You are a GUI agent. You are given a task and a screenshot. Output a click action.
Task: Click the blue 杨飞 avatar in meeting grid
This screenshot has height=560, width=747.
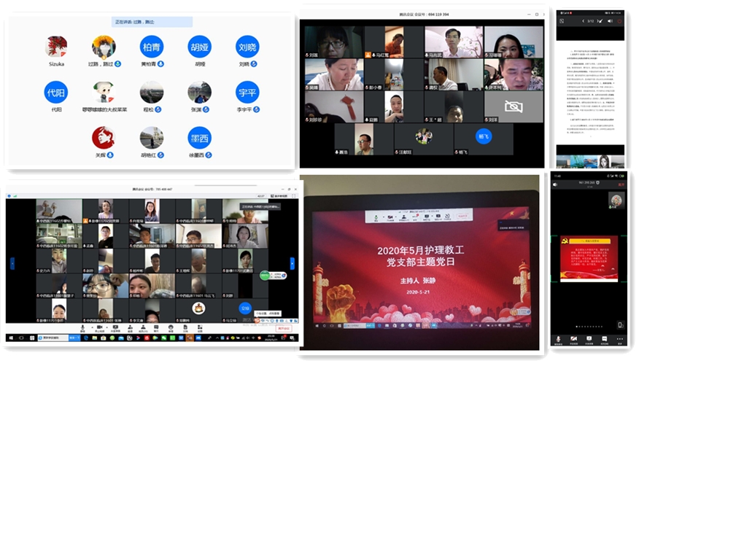click(x=483, y=136)
